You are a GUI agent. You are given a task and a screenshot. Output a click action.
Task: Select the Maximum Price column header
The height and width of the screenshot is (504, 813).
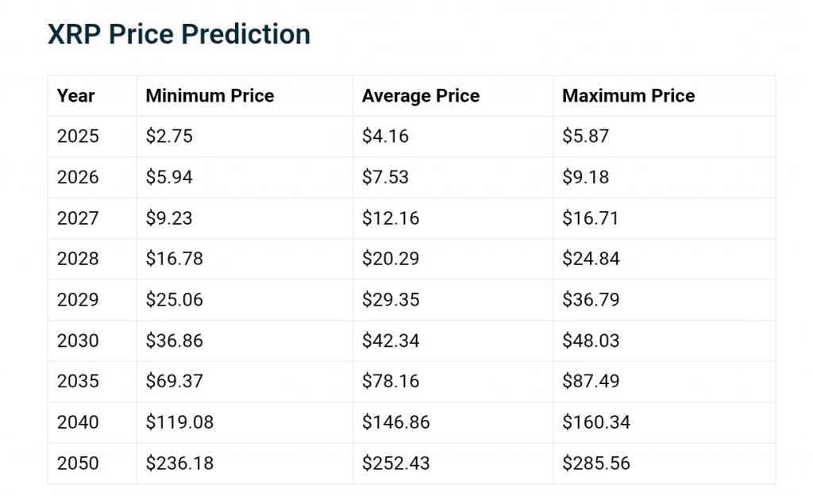[628, 96]
